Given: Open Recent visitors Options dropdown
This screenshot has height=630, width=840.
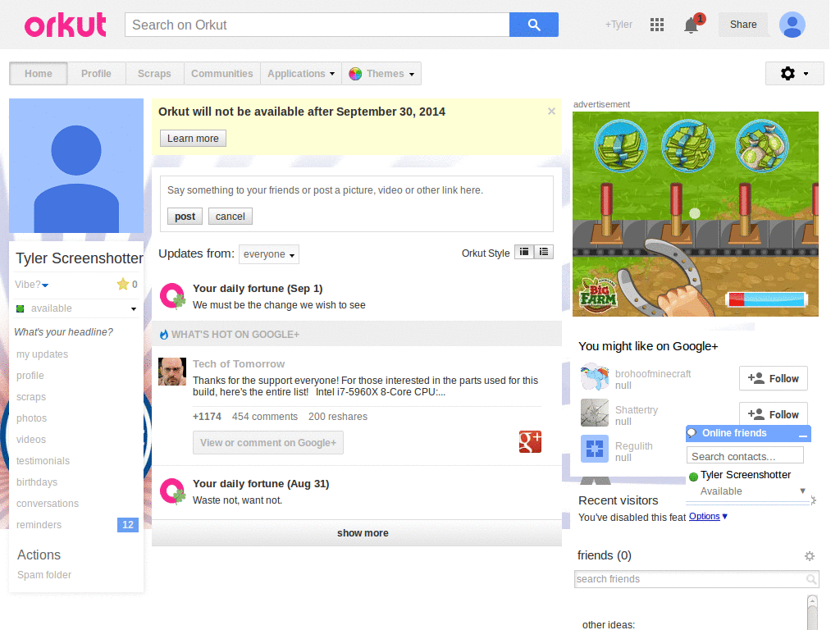Looking at the screenshot, I should click(708, 517).
